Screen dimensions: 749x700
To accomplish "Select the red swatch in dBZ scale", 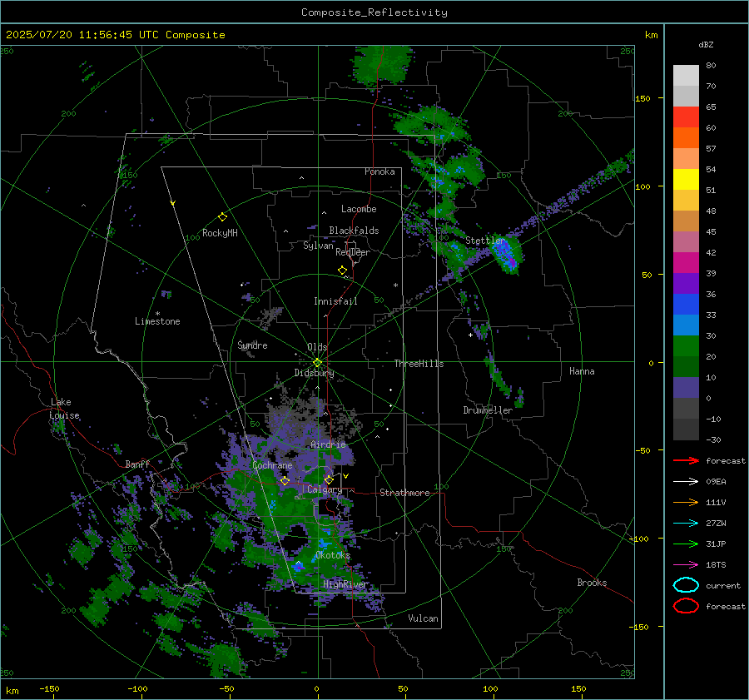I will 686,117.
